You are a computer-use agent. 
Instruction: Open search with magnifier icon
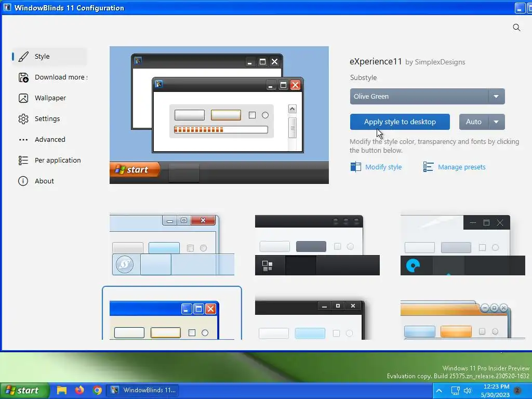pos(516,28)
